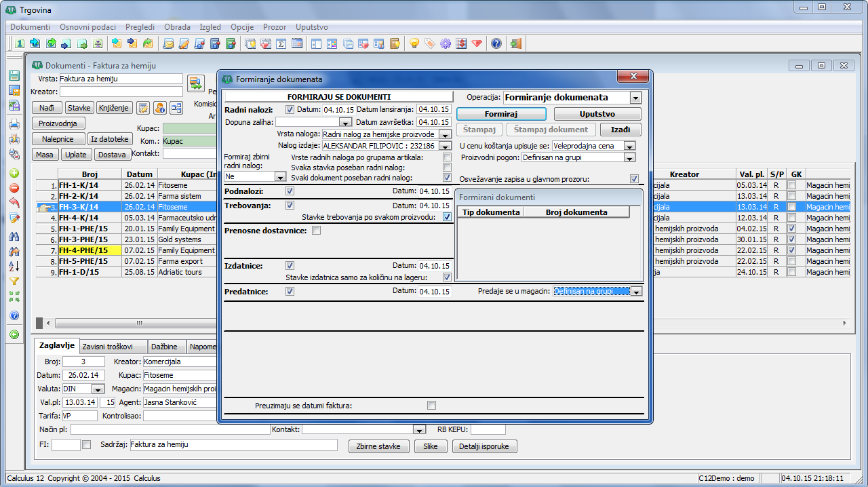Untick 'Osvežavanje zapisa u glavnom prozoru' checkbox
The width and height of the screenshot is (868, 487).
[634, 179]
